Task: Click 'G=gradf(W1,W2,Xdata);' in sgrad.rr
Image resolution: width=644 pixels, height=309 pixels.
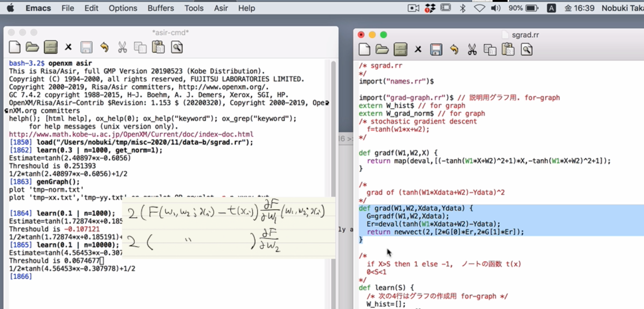Action: coord(408,216)
